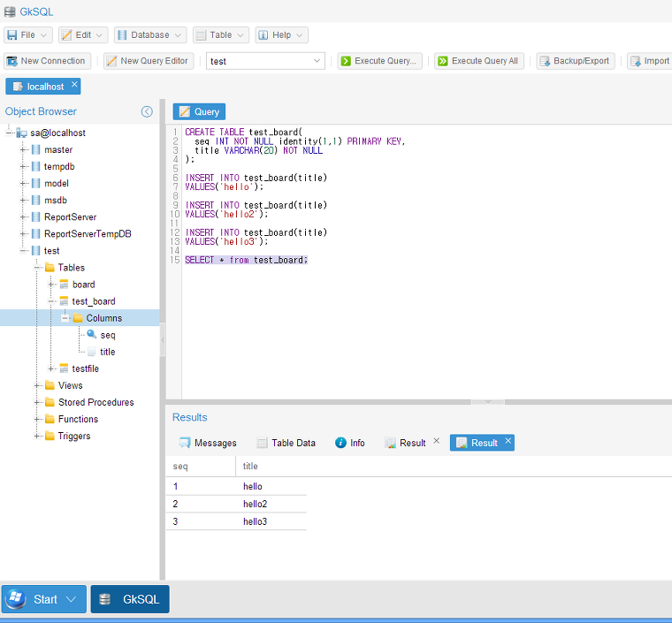Collapse the Tables folder node
This screenshot has width=672, height=623.
37,268
